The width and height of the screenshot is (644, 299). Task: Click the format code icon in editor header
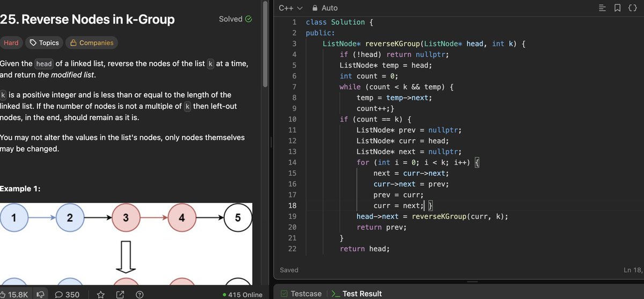pyautogui.click(x=602, y=8)
